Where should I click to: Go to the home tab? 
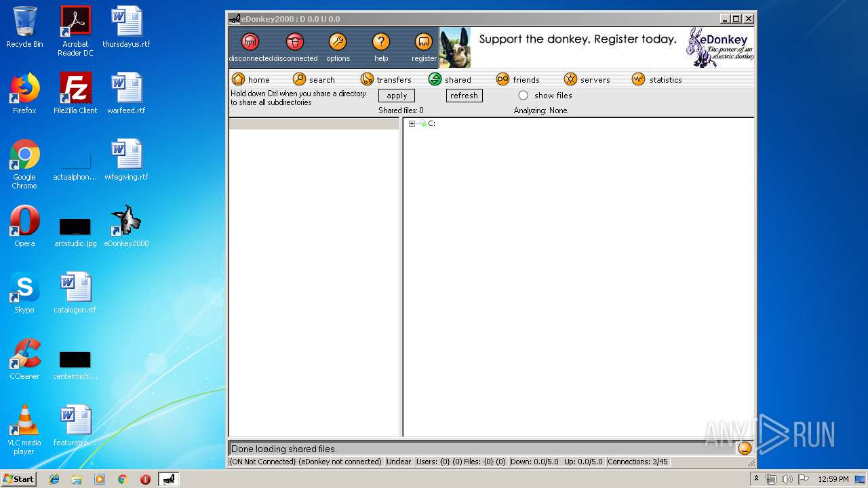coord(251,79)
